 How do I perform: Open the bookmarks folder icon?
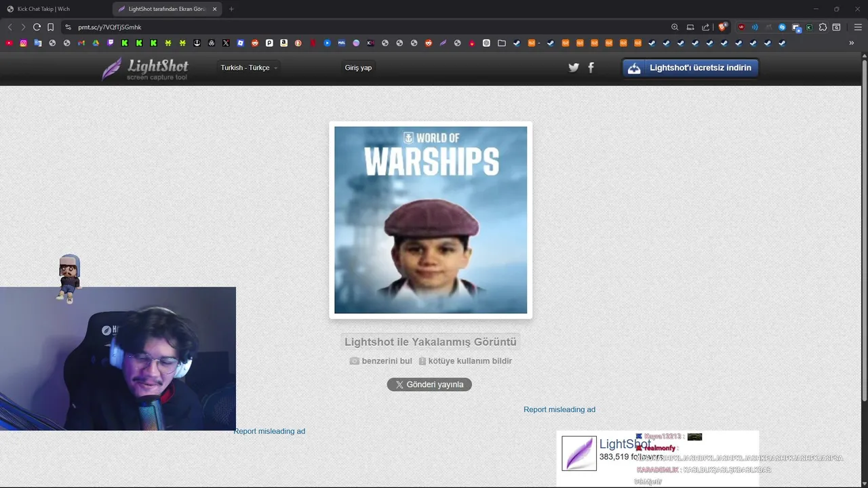pyautogui.click(x=502, y=43)
